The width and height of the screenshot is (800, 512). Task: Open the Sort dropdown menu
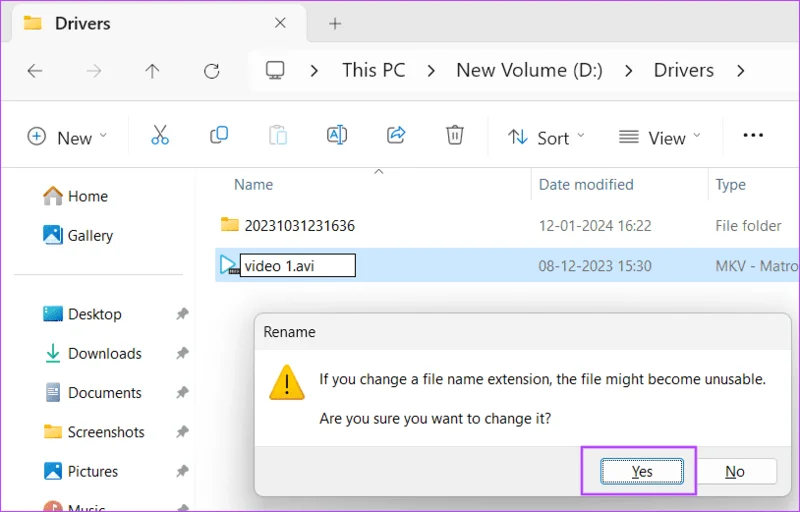(x=546, y=137)
